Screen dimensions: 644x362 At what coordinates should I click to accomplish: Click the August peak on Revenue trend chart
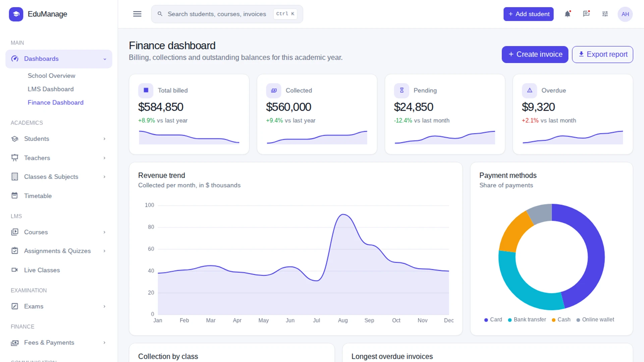point(343,215)
